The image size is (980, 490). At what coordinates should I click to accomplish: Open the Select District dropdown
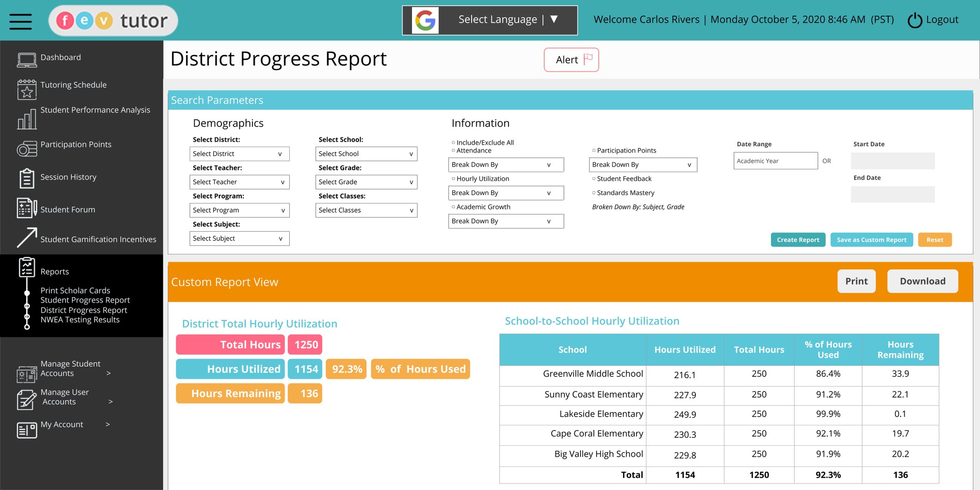[239, 153]
